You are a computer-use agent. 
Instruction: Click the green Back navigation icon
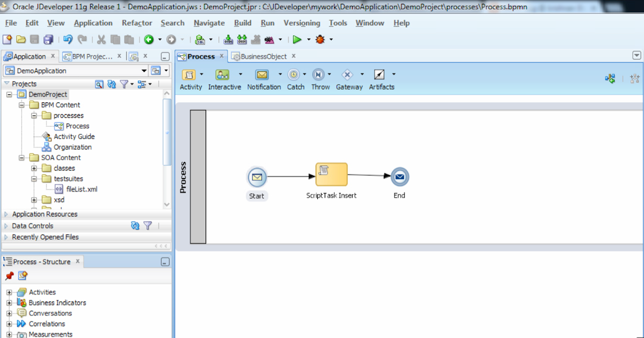click(x=149, y=39)
